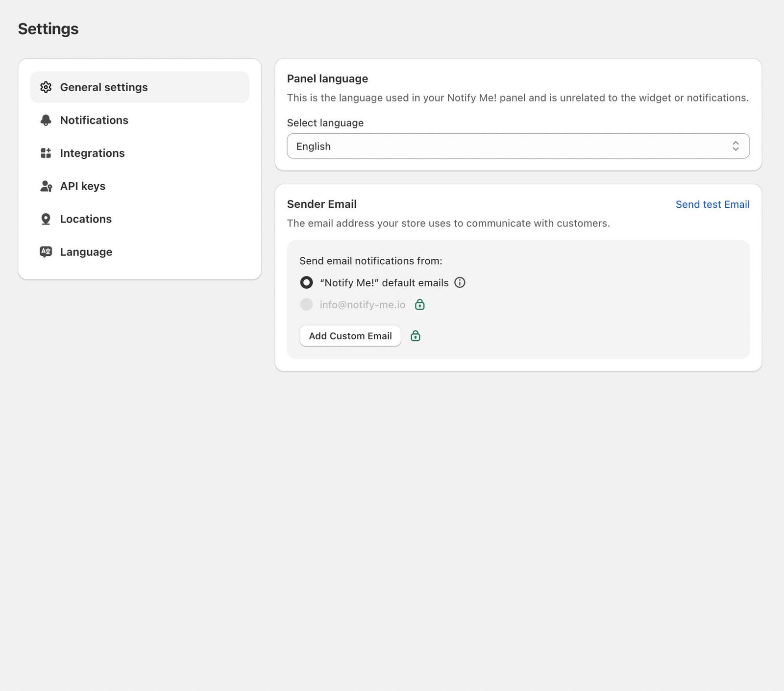
Task: Click the panel language description text
Action: 518,98
